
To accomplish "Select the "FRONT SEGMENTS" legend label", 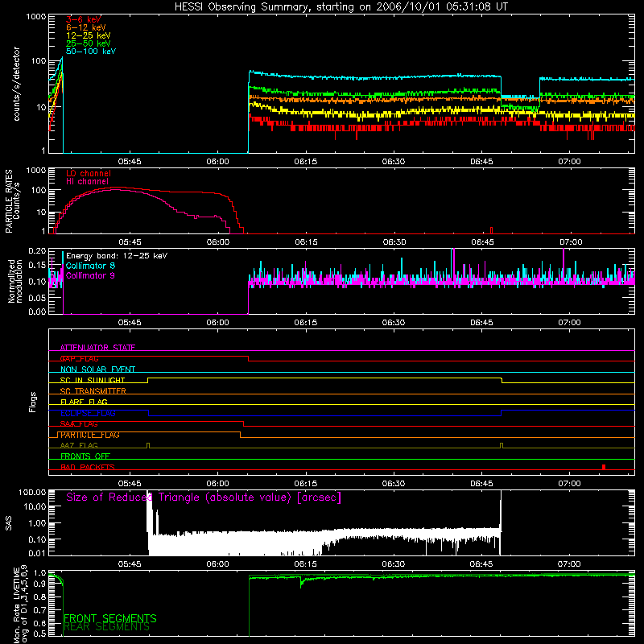I will pyautogui.click(x=110, y=618).
